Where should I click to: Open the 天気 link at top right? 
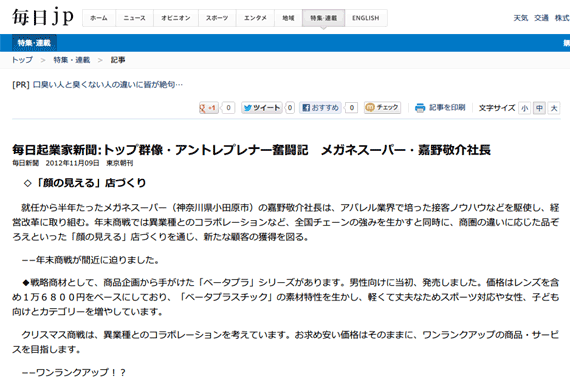pyautogui.click(x=521, y=18)
